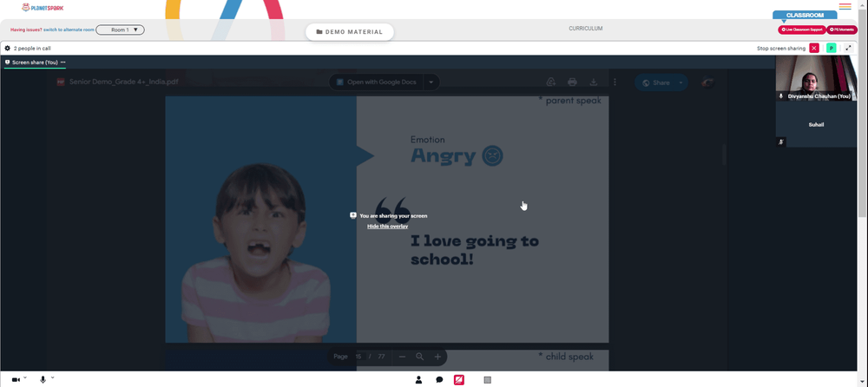Image resolution: width=868 pixels, height=387 pixels.
Task: Toggle the red screen share button
Action: [x=459, y=380]
